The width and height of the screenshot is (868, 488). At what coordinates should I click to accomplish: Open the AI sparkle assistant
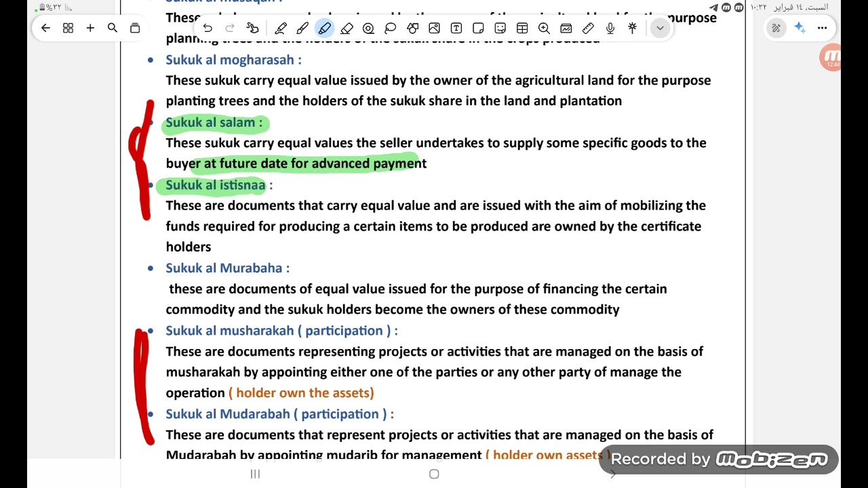pyautogui.click(x=800, y=28)
